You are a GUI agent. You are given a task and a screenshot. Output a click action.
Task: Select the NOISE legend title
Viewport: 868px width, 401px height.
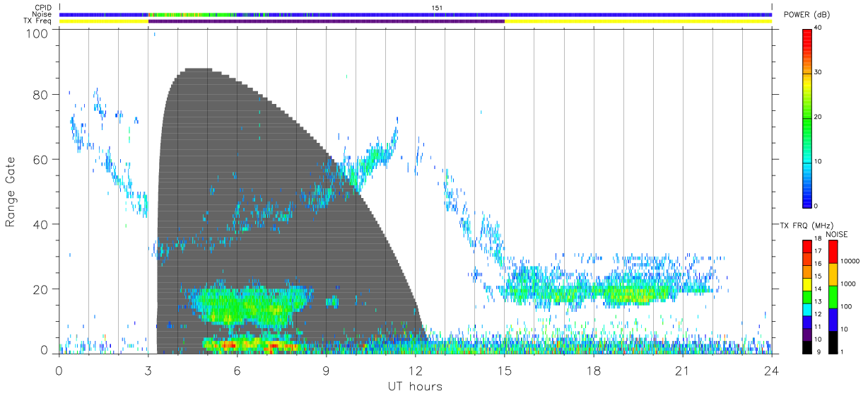(x=838, y=234)
